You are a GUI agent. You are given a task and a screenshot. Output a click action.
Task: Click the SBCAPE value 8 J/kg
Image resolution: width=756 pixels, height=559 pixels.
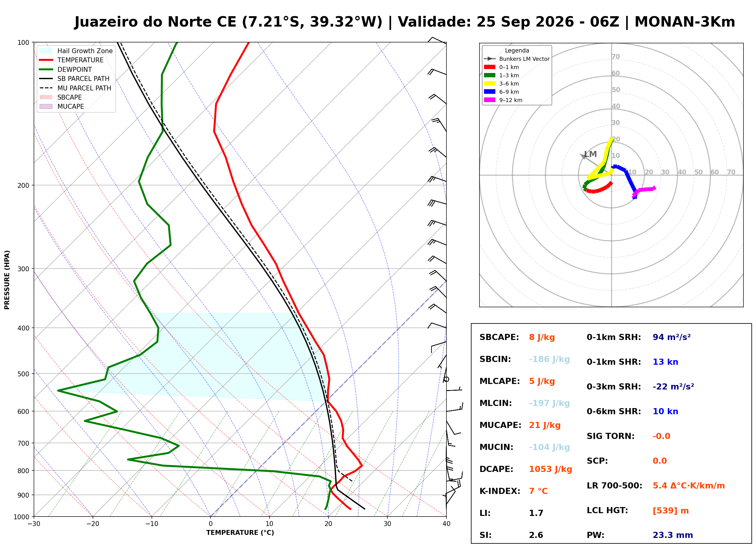click(542, 337)
